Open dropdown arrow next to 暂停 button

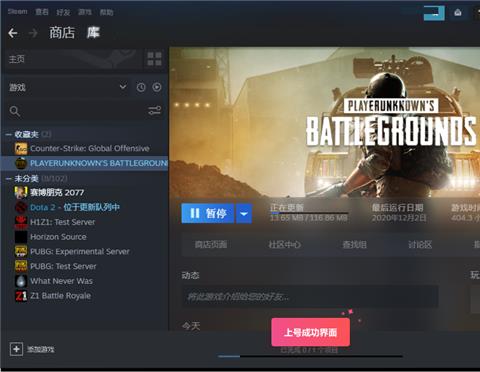[x=244, y=213]
